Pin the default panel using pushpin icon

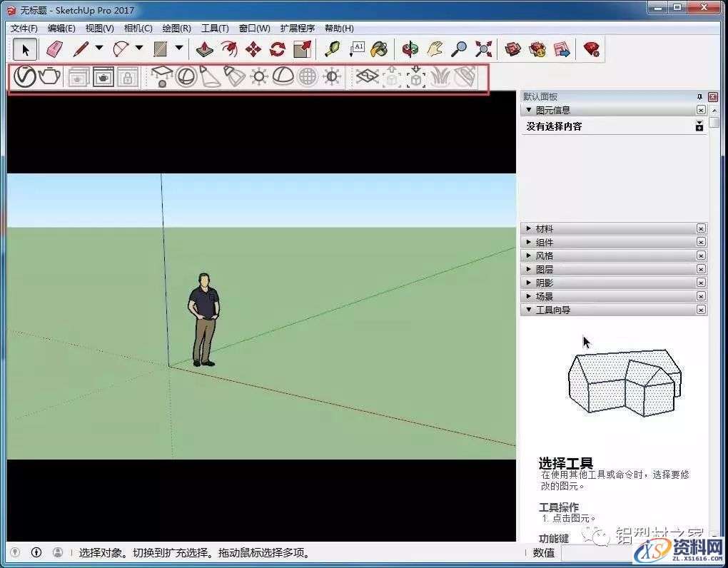coord(699,96)
